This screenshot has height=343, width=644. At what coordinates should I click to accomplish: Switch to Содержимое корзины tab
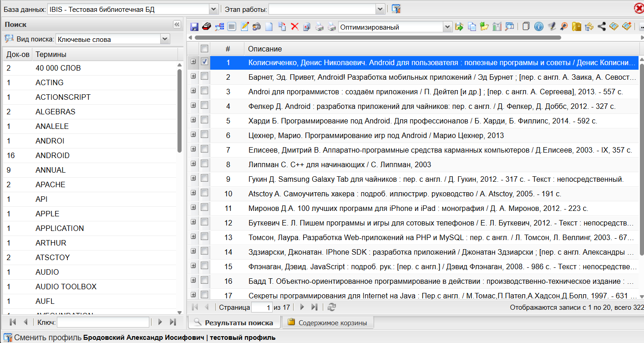(328, 323)
